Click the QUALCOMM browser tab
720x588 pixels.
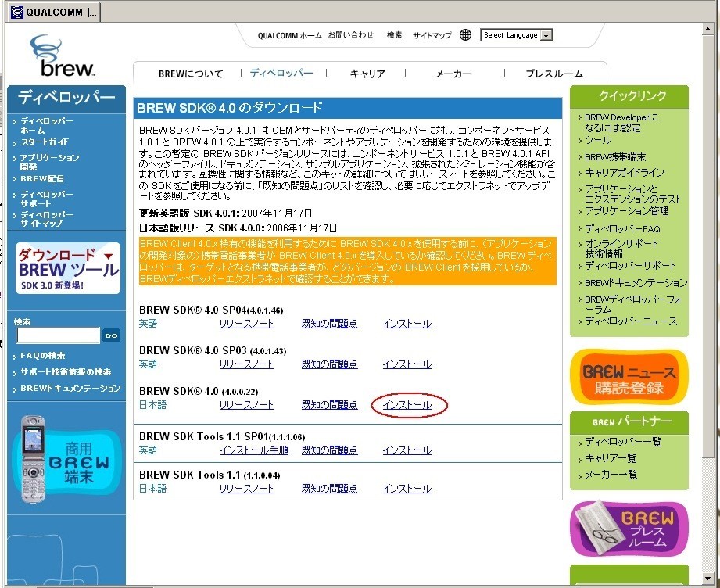54,12
